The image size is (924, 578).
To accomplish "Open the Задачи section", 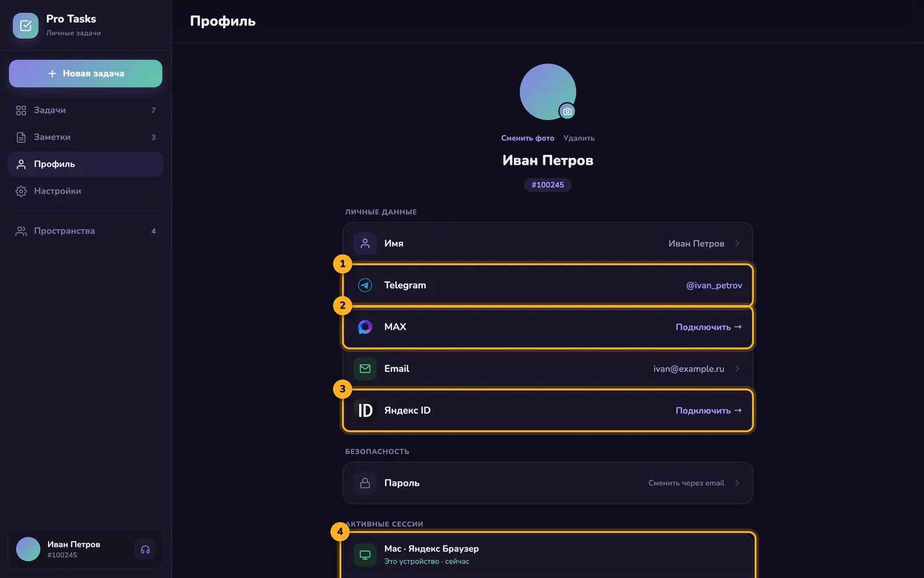I will (x=85, y=110).
